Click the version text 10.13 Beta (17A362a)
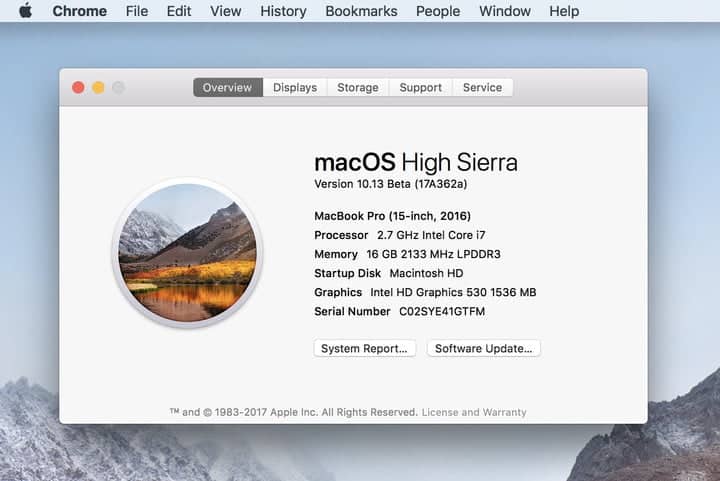 [x=412, y=184]
